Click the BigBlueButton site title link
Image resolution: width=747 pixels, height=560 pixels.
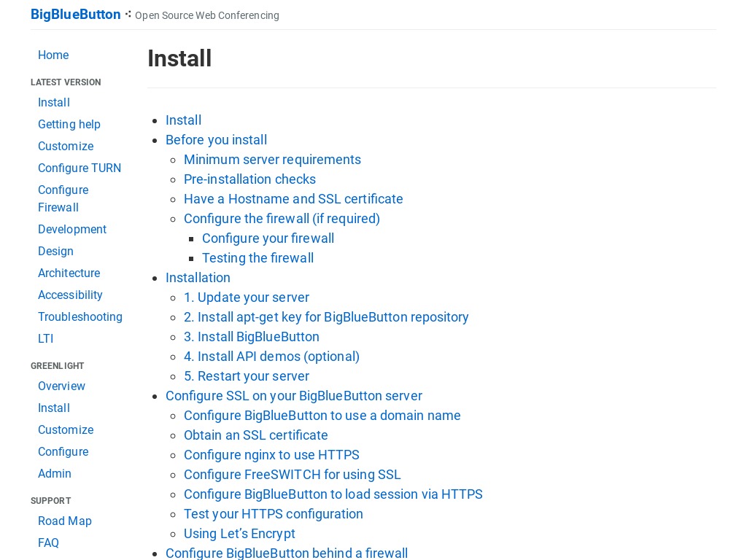[75, 15]
